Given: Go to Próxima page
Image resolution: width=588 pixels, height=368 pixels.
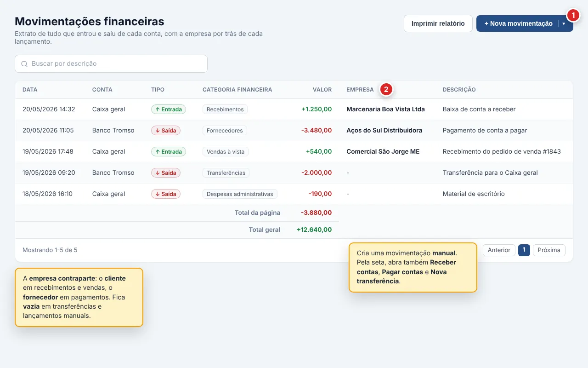Looking at the screenshot, I should tap(549, 250).
